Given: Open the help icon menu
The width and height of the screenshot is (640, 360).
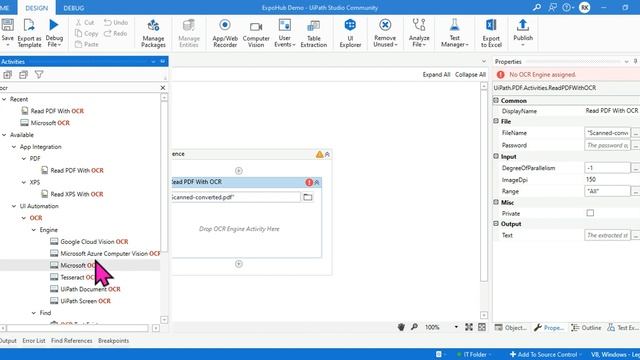Looking at the screenshot, I should click(568, 7).
